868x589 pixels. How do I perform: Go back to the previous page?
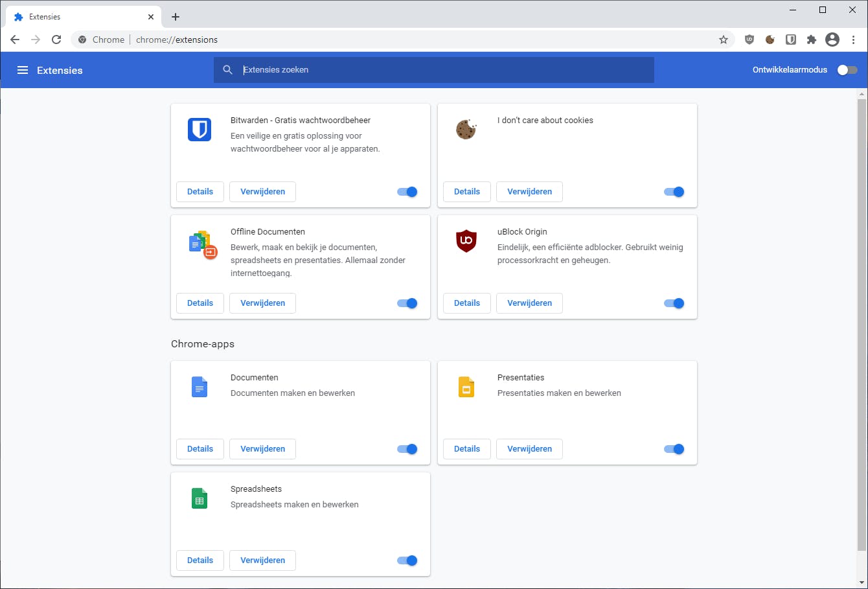tap(15, 40)
